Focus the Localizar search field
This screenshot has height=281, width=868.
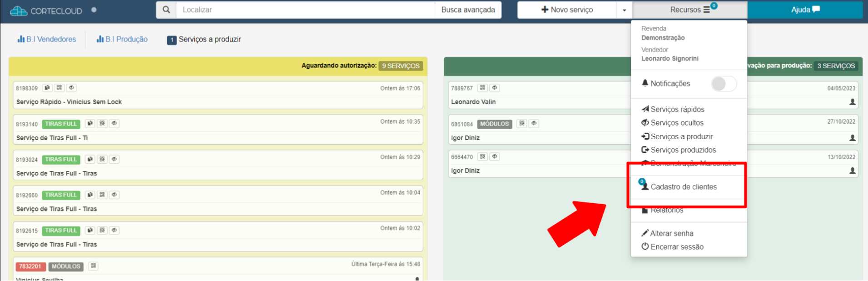(305, 10)
